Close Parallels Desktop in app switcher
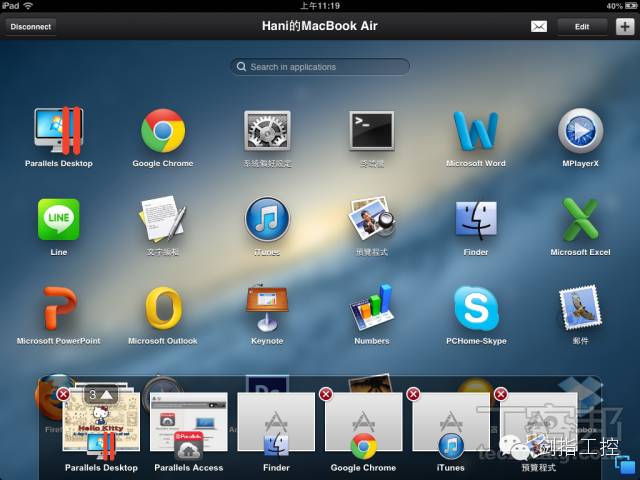This screenshot has height=480, width=640. [x=63, y=395]
